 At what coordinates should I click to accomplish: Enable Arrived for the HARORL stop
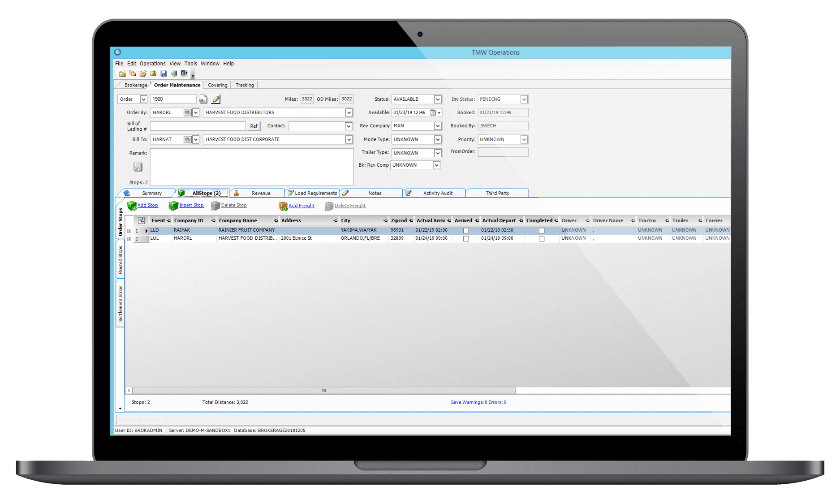coord(466,238)
